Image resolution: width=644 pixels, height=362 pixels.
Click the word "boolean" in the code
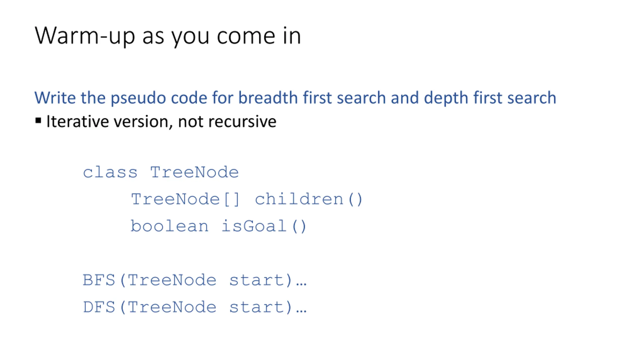pos(170,226)
